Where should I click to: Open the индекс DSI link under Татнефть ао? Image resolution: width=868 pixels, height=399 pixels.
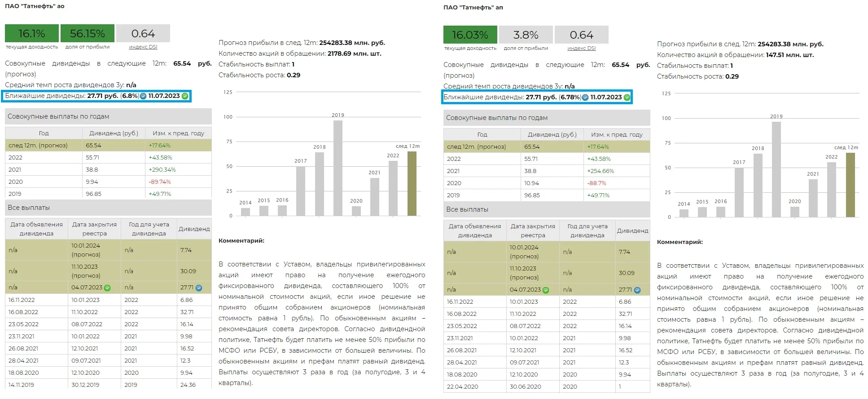143,47
